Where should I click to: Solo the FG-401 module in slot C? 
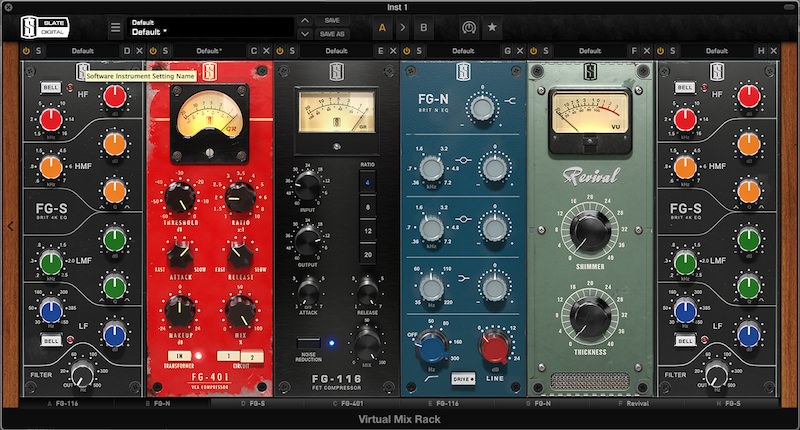click(167, 50)
